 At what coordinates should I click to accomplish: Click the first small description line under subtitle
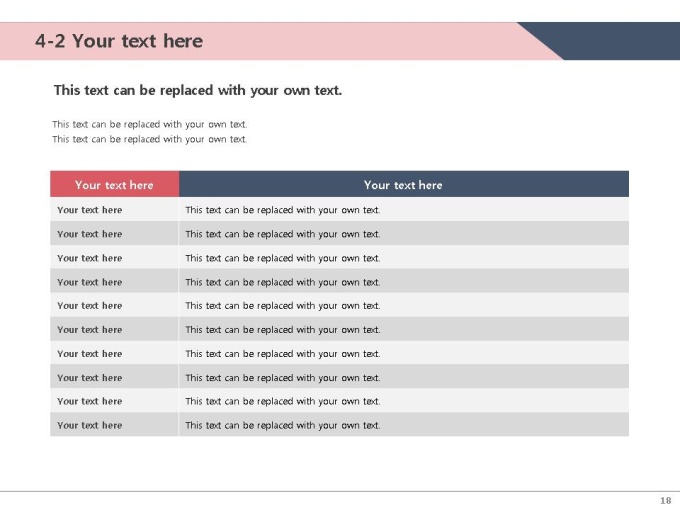pyautogui.click(x=149, y=125)
